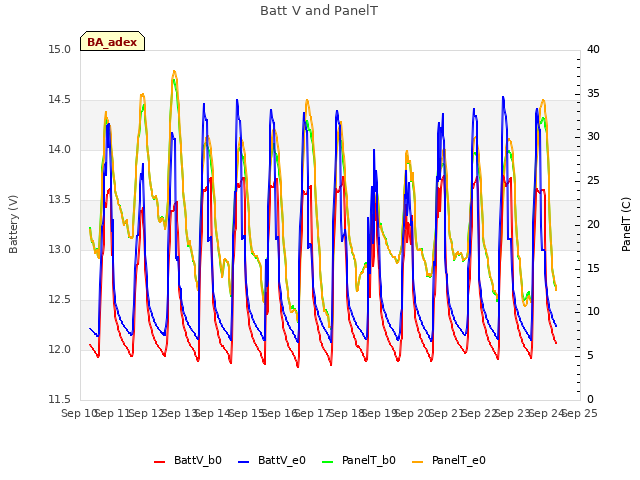The width and height of the screenshot is (640, 480).
Task: Click the 15 tick on PanelT axis
Action: point(593,269)
